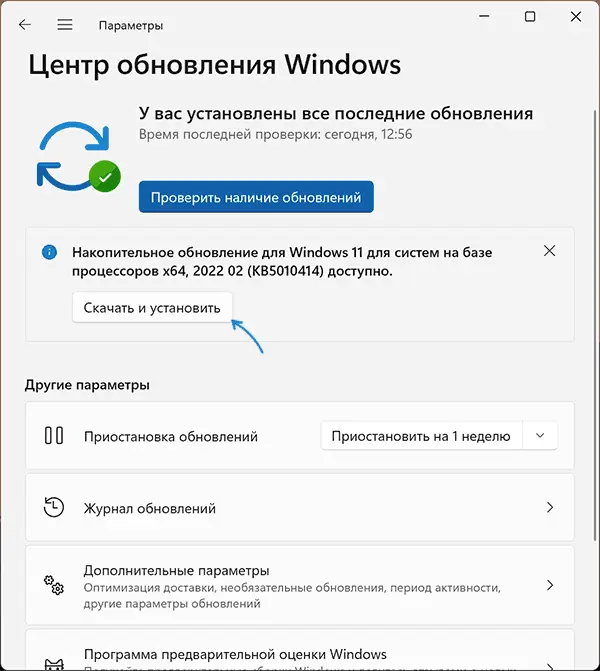The height and width of the screenshot is (671, 600).
Task: Click the "Дополнительные параметры" heading text
Action: pos(177,569)
